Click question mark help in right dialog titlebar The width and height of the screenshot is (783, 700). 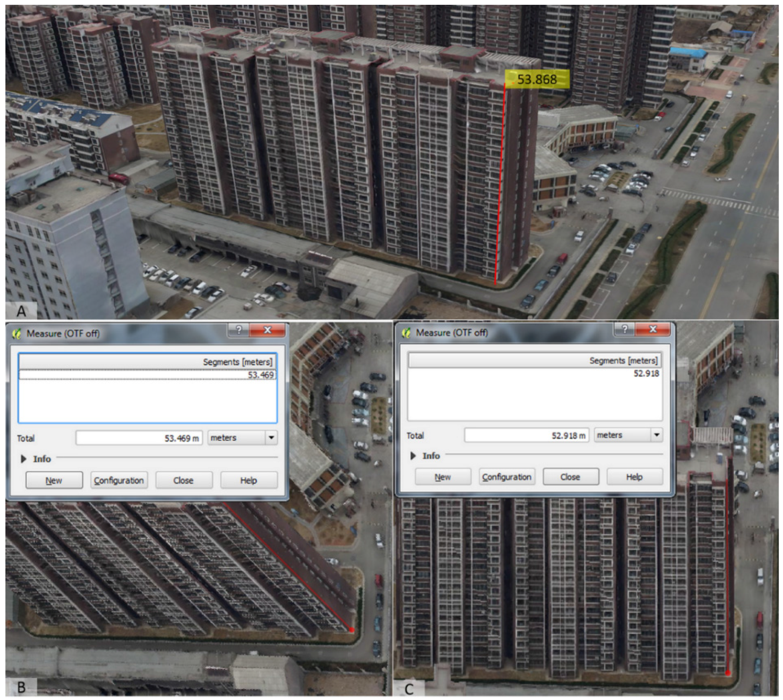[x=625, y=329]
